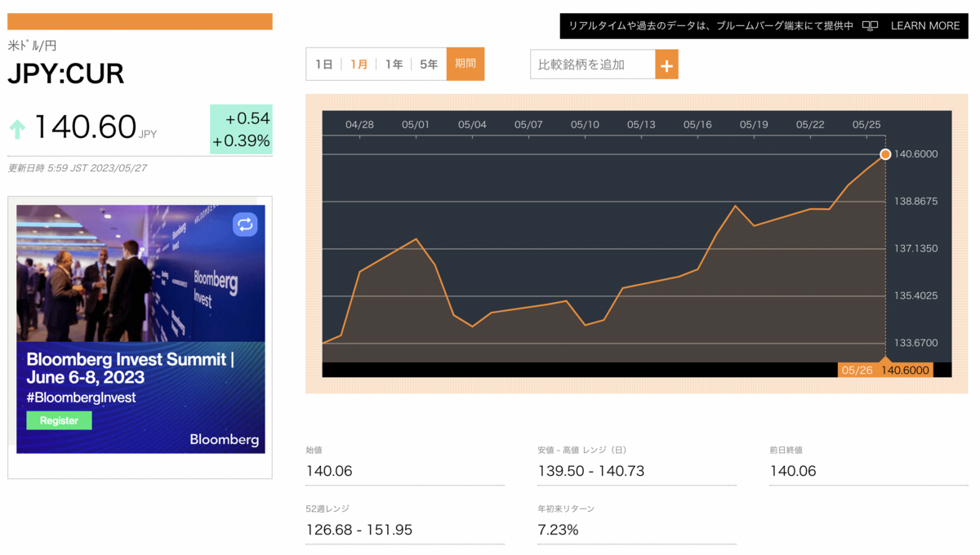
Task: Click the 05/01 date on chart axis
Action: (x=416, y=125)
